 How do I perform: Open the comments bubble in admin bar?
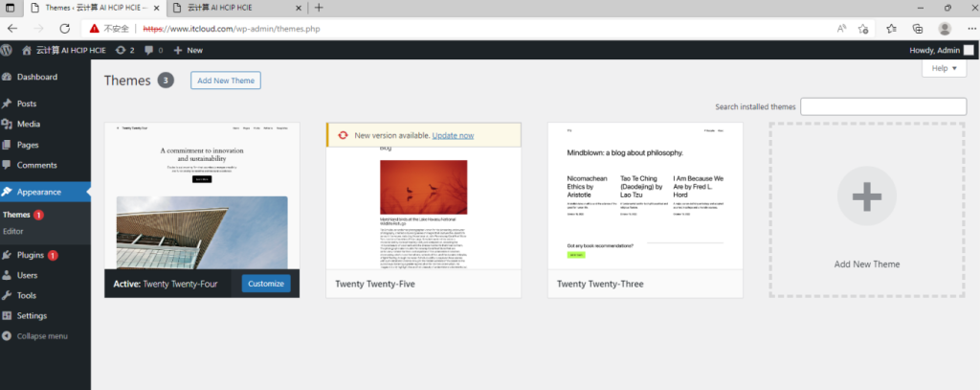[x=153, y=50]
